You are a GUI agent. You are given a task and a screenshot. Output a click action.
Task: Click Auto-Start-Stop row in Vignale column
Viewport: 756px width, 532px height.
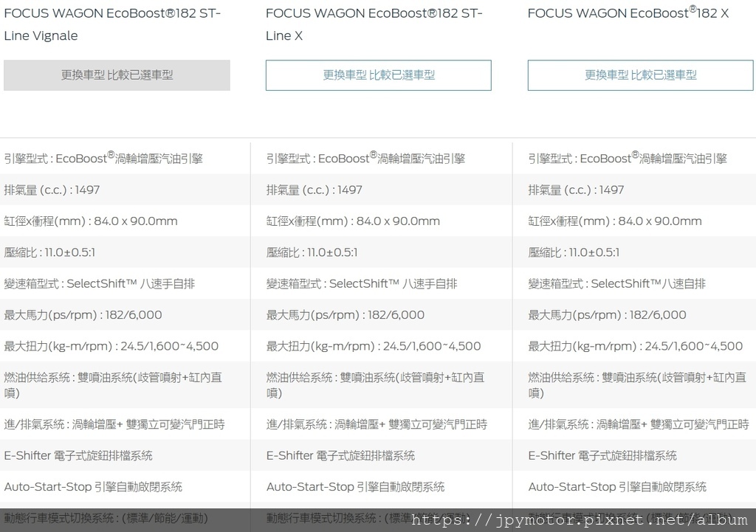coord(125,487)
